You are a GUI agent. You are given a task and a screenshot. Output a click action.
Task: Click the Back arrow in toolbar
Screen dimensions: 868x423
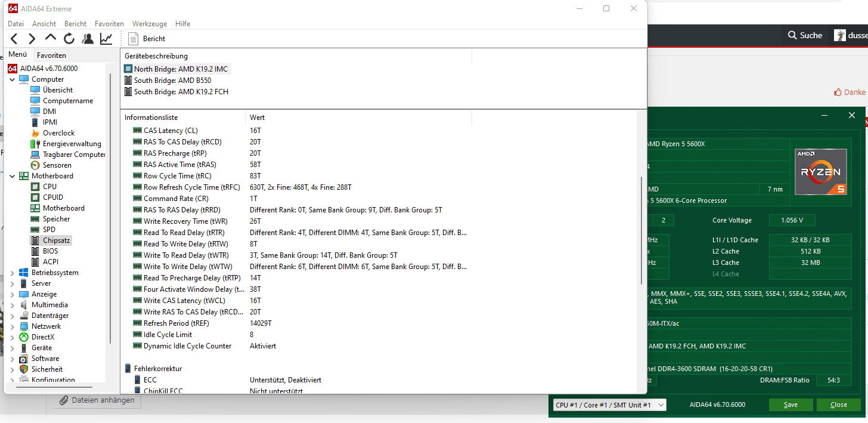[14, 39]
